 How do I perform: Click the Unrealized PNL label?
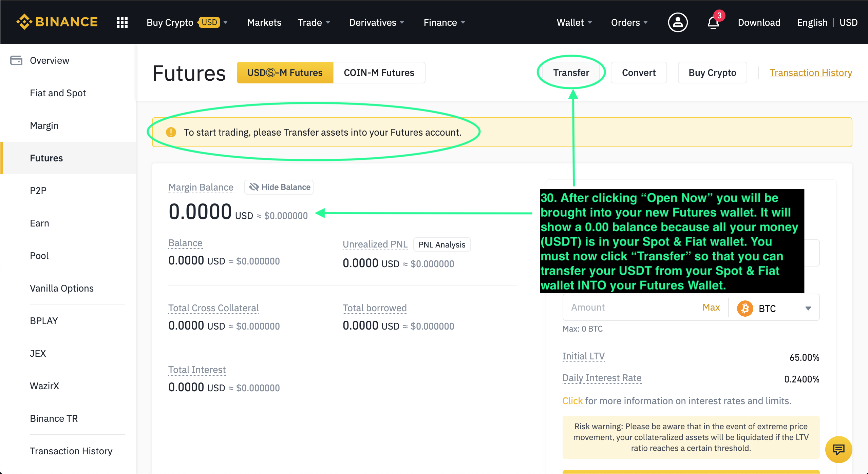click(x=375, y=244)
